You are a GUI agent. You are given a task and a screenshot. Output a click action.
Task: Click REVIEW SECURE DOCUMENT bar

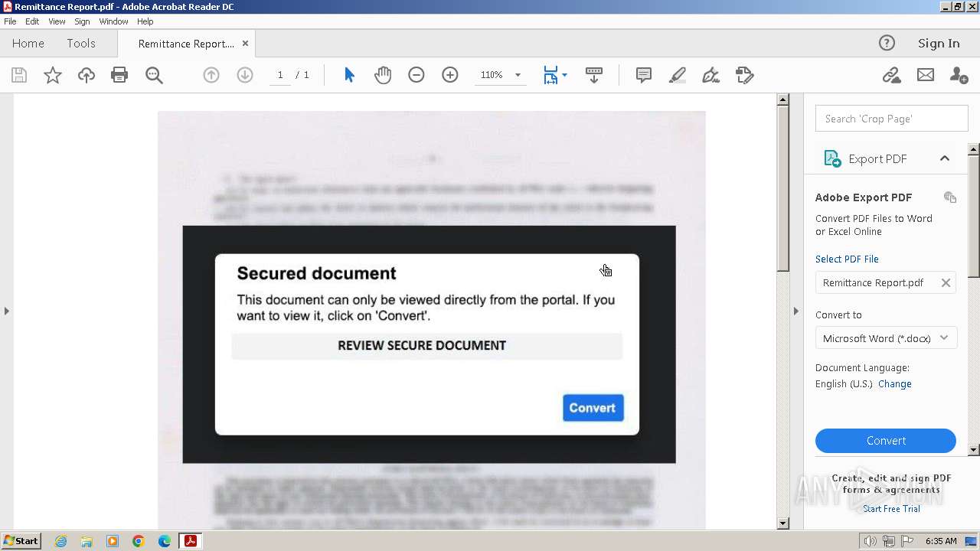point(427,346)
